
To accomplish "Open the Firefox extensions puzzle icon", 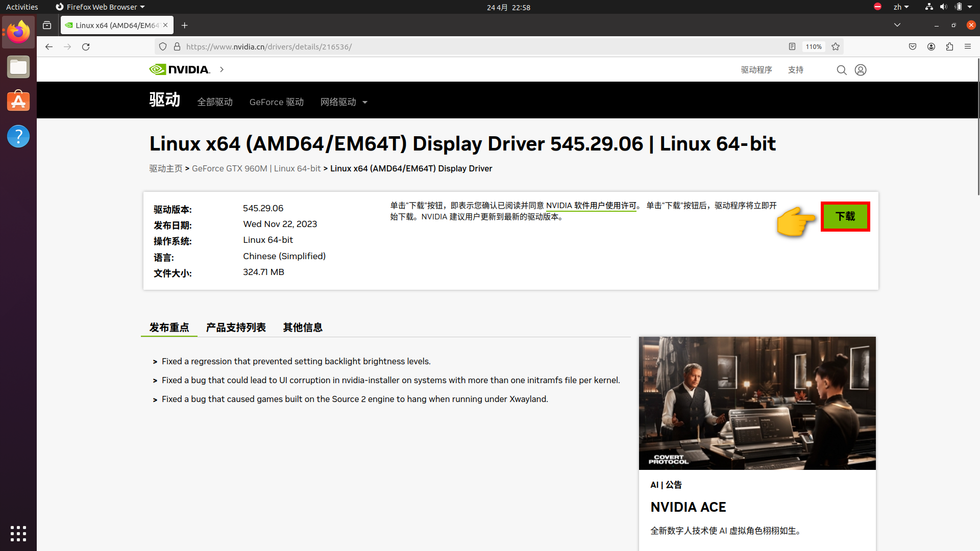I will 949,47.
